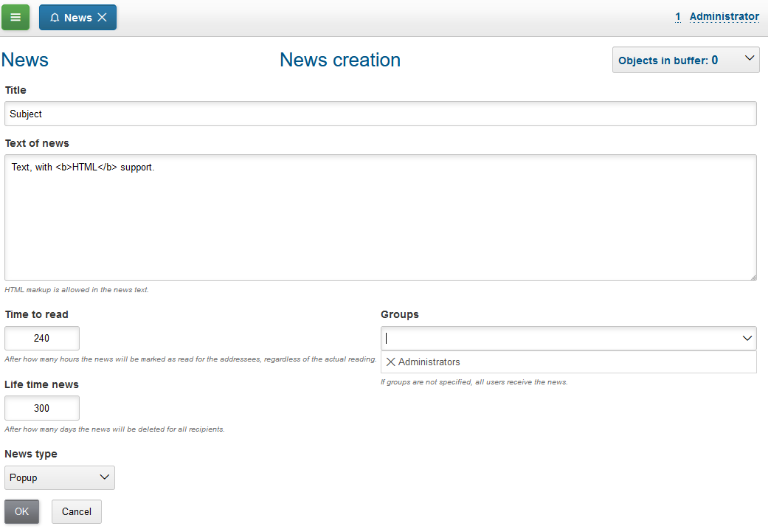Switch to the News tab
The width and height of the screenshot is (768, 532).
(77, 17)
